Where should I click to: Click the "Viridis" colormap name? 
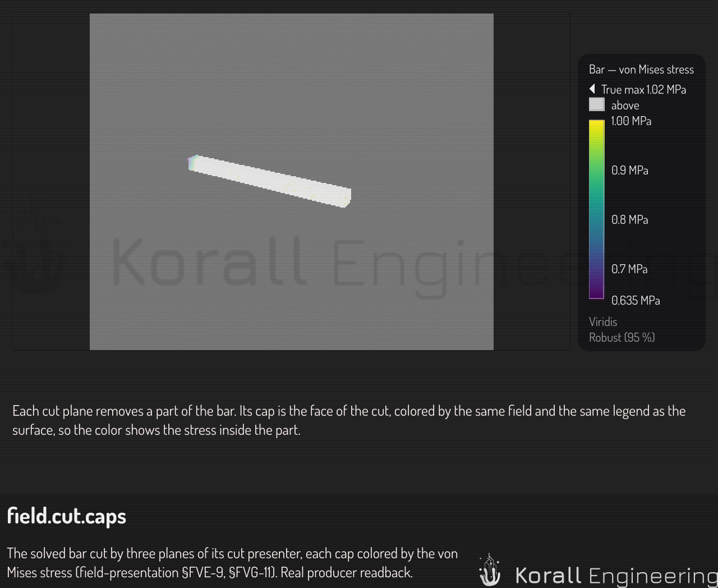tap(603, 322)
